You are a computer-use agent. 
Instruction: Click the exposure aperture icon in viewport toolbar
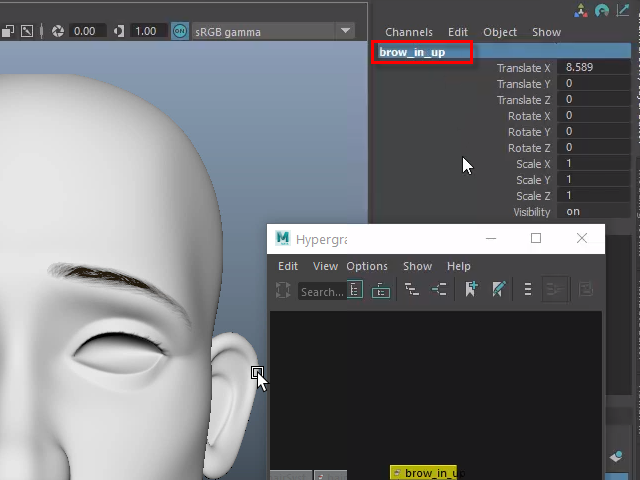coord(58,31)
